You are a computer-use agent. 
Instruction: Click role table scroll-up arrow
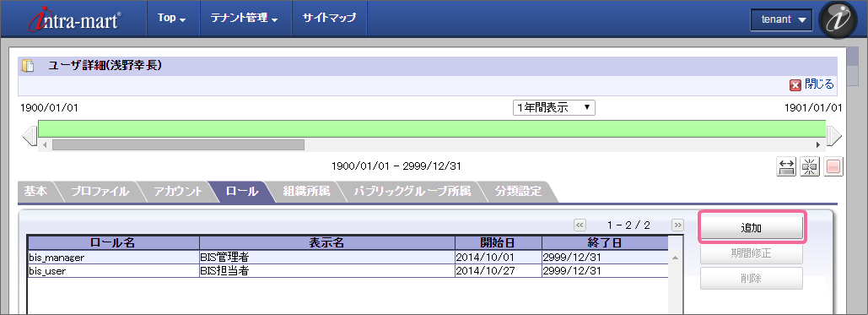(x=675, y=258)
